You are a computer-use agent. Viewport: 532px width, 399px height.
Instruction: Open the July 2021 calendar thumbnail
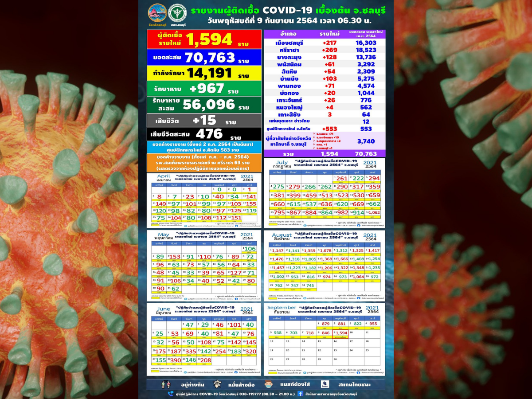click(x=325, y=193)
